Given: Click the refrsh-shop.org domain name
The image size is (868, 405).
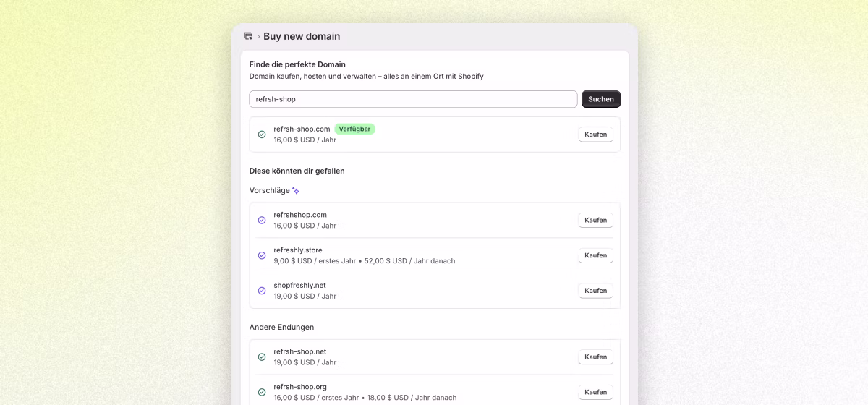Looking at the screenshot, I should tap(300, 387).
